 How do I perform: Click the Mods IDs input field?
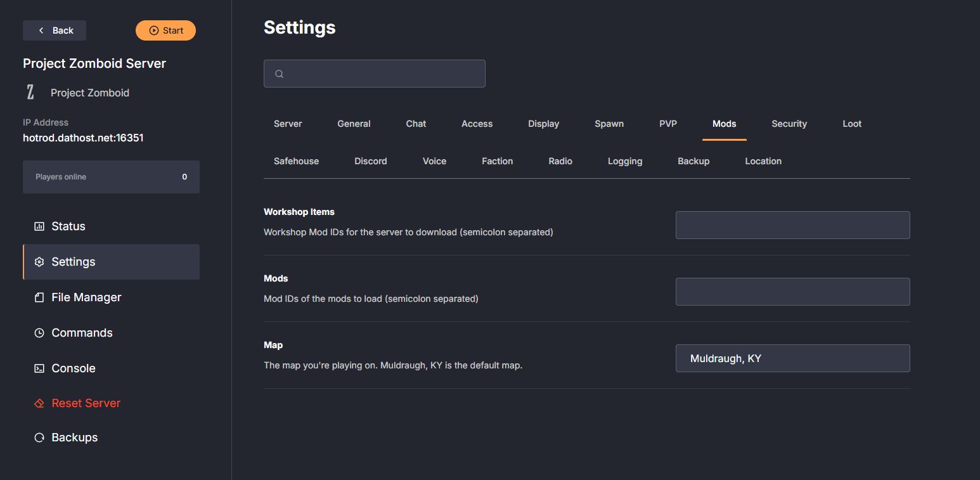tap(792, 292)
